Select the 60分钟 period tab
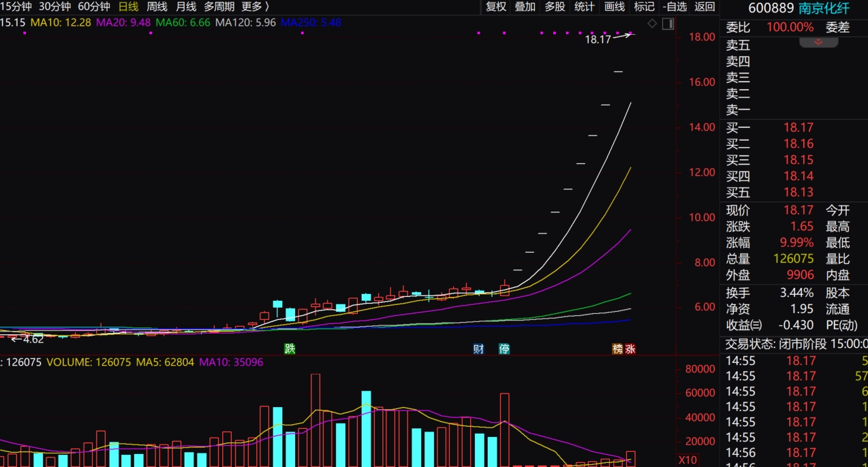The image size is (868, 467). pos(94,7)
